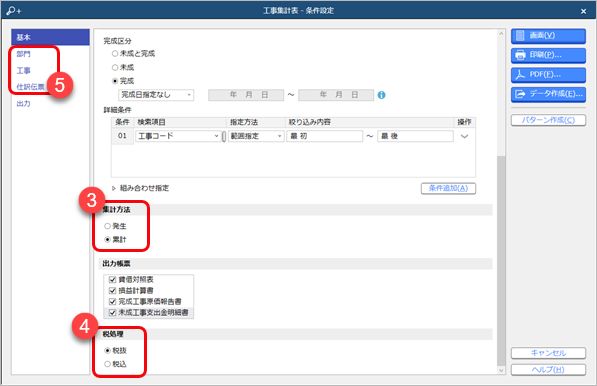Expand row 01 operation chevron

(x=464, y=136)
